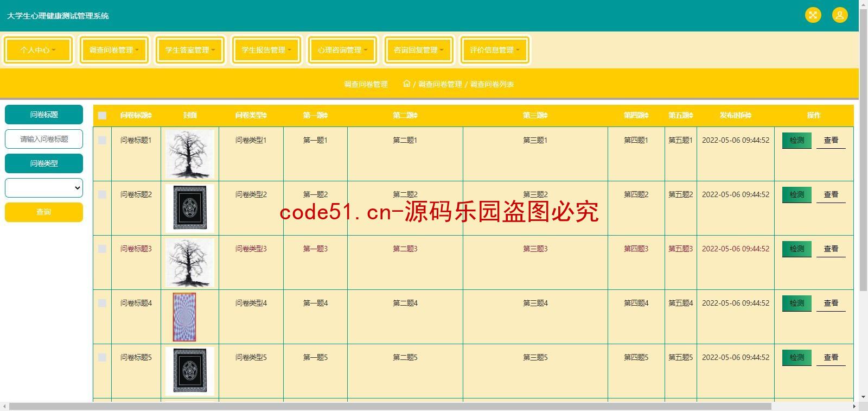The height and width of the screenshot is (411, 868).
Task: Click the 查询 search button
Action: [44, 212]
